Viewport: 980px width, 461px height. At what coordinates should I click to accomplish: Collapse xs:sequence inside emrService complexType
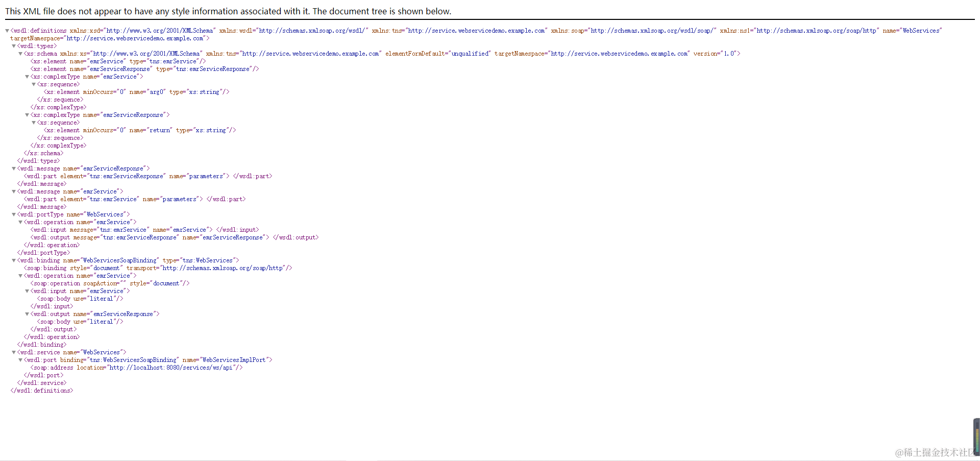[34, 84]
